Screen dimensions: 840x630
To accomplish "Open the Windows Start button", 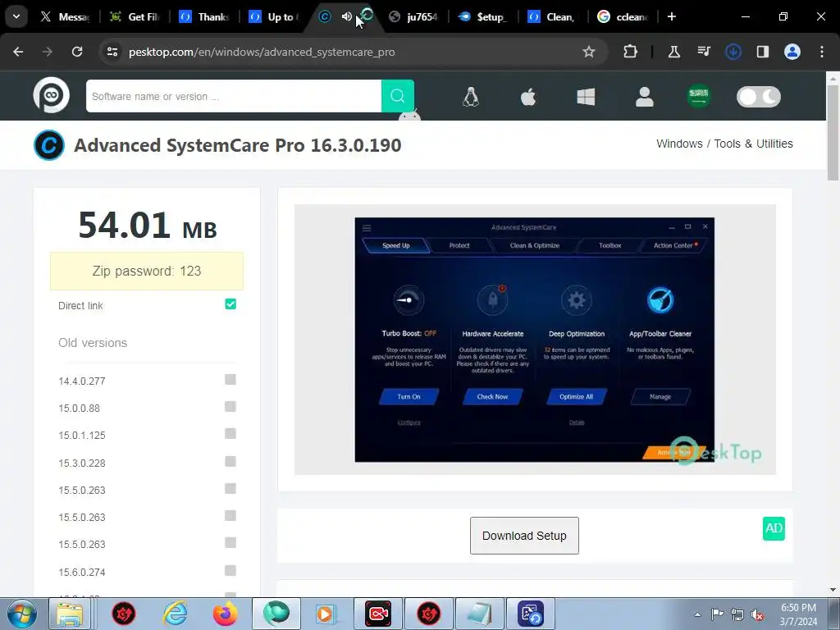I will 22,614.
